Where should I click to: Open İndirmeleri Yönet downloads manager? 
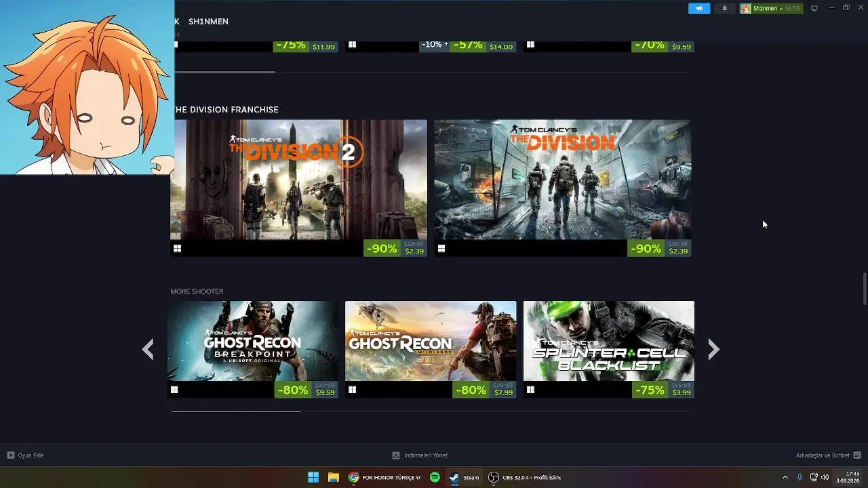point(420,455)
